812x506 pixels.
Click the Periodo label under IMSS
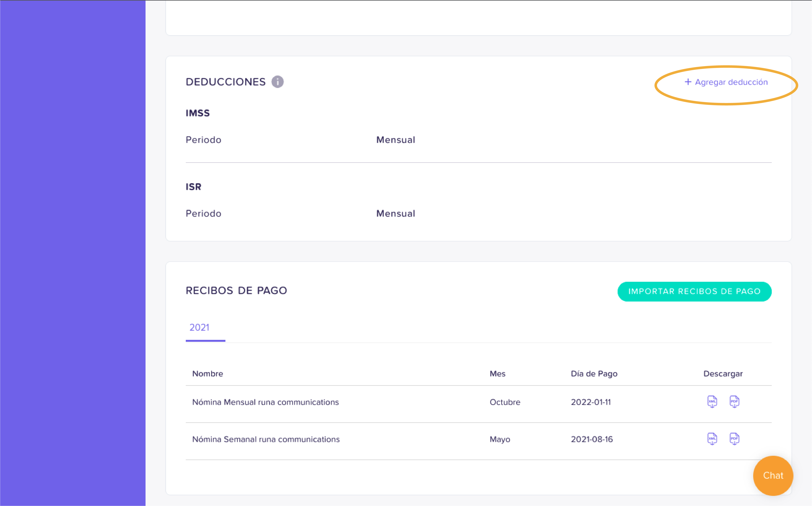tap(203, 140)
